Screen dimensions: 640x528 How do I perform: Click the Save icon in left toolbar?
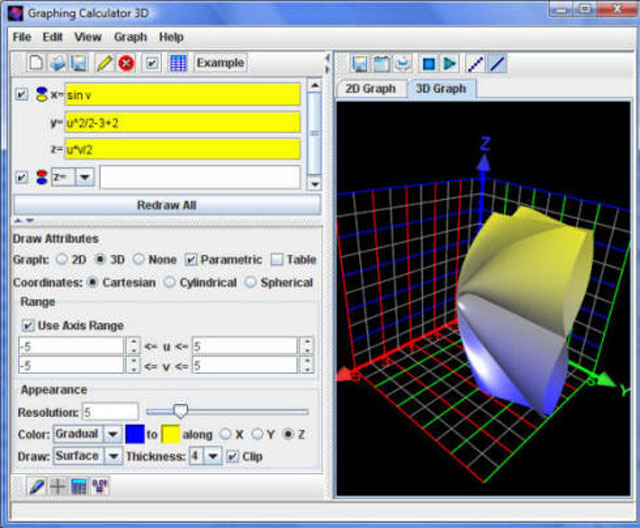[78, 63]
